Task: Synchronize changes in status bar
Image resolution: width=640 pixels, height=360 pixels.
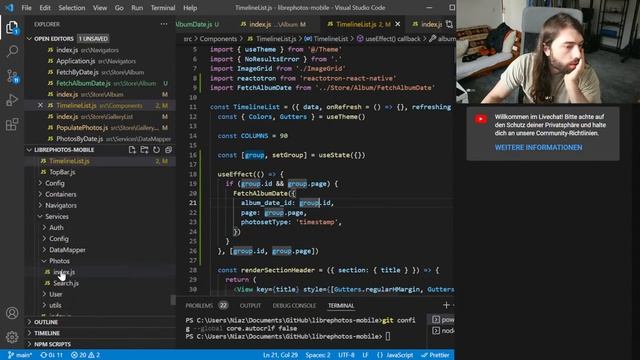Action: click(x=51, y=355)
